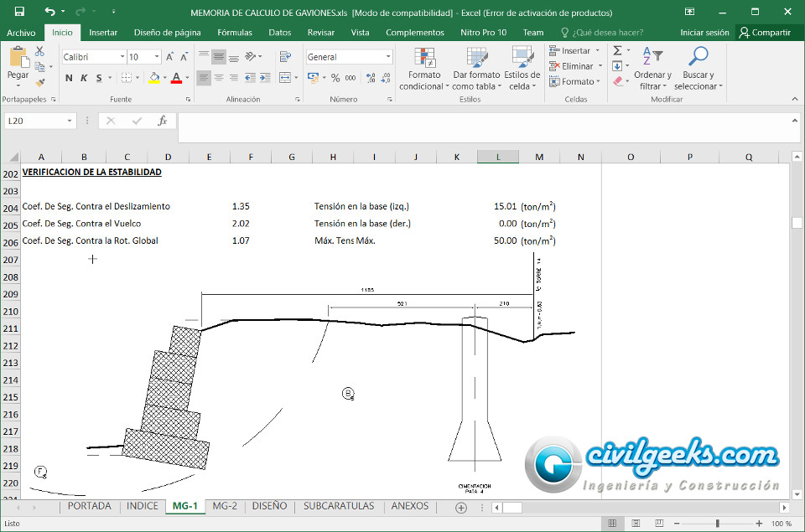Open the Fórmulas ribbon tab

[x=234, y=33]
